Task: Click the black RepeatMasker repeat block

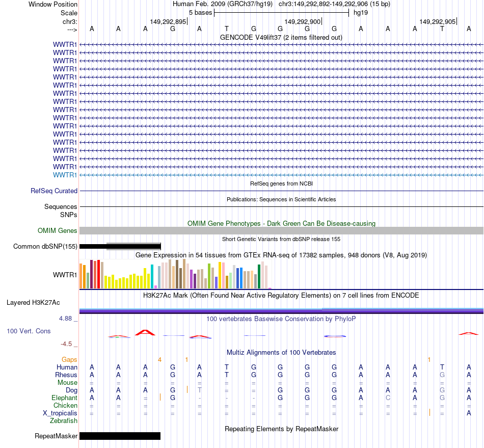Action: 120,436
